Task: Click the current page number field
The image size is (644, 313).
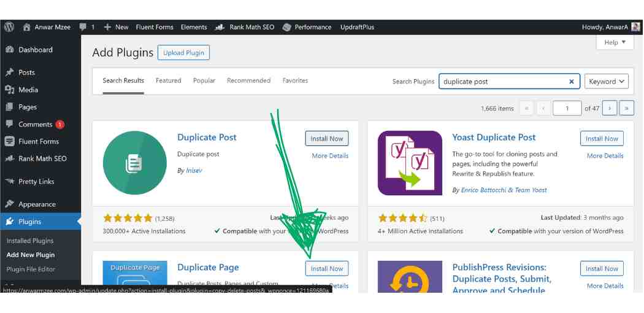Action: (567, 108)
